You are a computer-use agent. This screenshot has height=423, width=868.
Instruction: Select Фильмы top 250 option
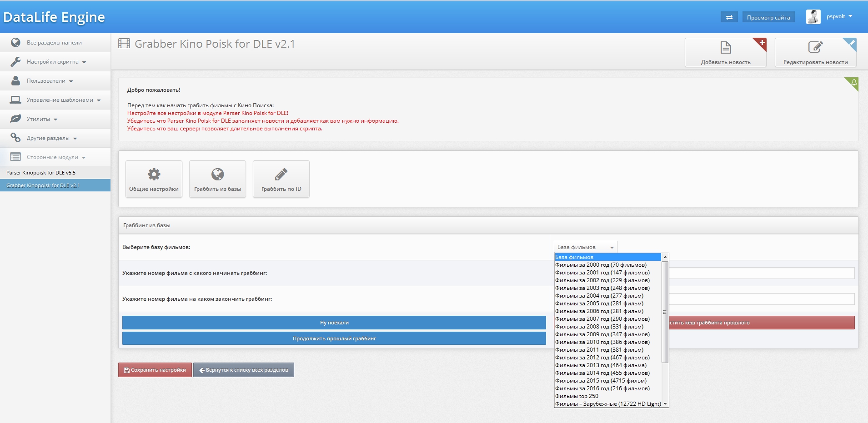coord(608,396)
